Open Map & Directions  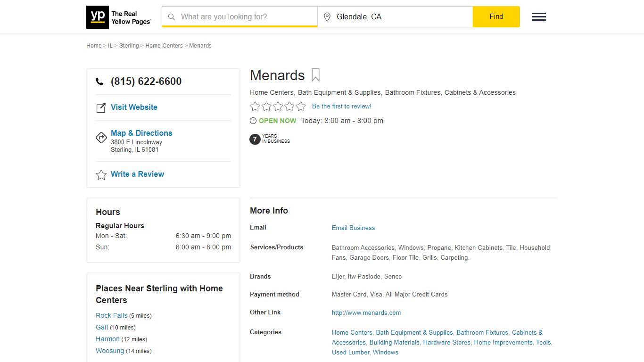point(141,133)
